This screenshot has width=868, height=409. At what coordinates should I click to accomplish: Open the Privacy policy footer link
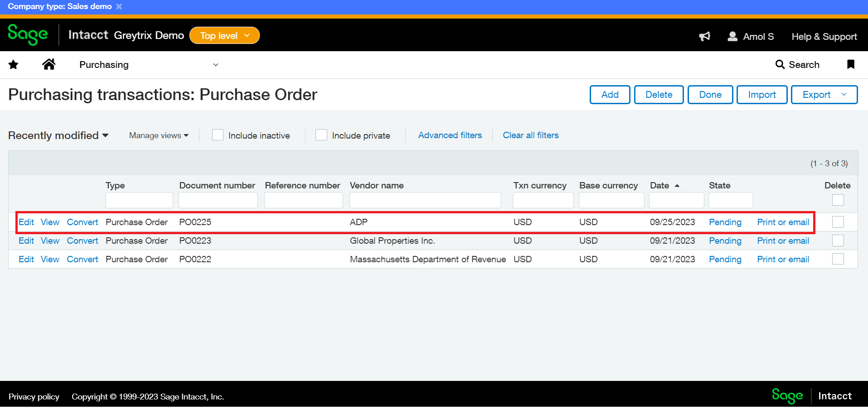(34, 397)
